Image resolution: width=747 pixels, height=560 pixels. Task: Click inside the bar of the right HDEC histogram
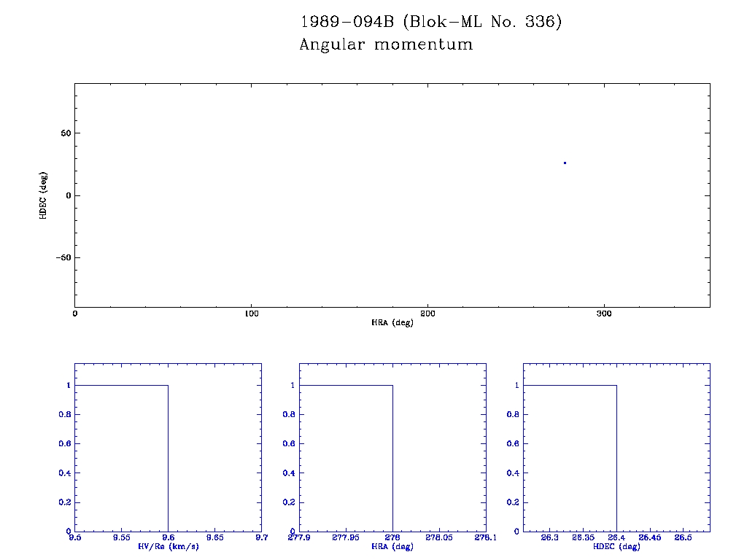coord(570,458)
